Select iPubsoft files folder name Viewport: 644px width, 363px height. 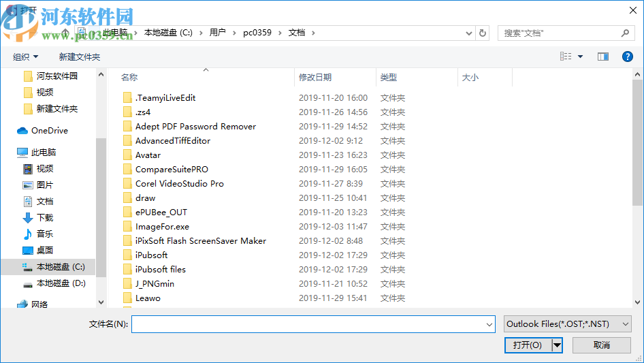(161, 270)
